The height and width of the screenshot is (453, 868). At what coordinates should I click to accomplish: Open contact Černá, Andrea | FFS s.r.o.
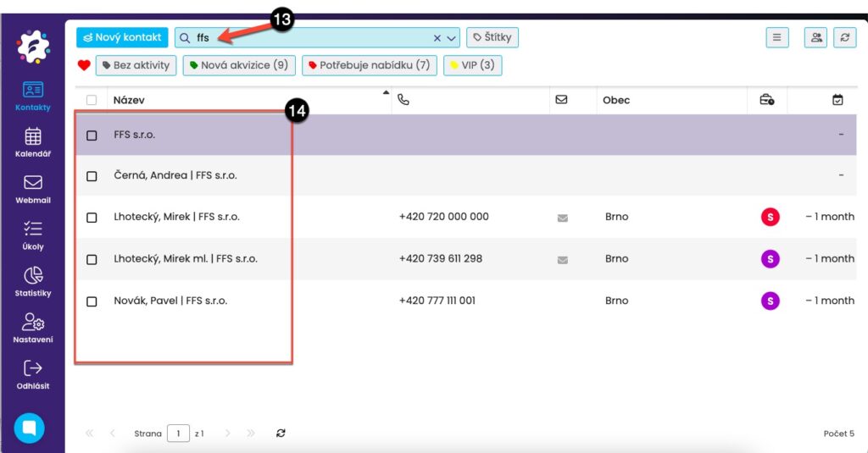pos(175,175)
